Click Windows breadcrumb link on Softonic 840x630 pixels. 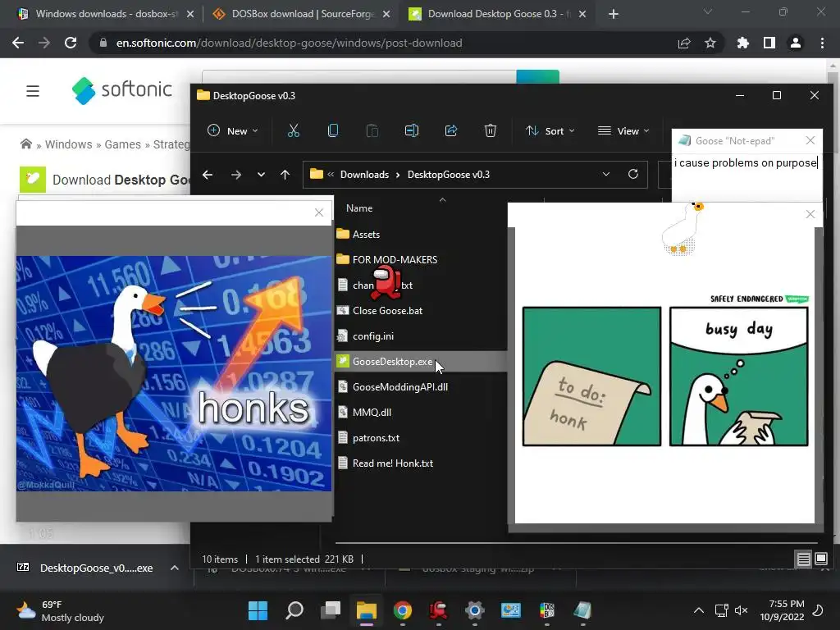point(69,144)
